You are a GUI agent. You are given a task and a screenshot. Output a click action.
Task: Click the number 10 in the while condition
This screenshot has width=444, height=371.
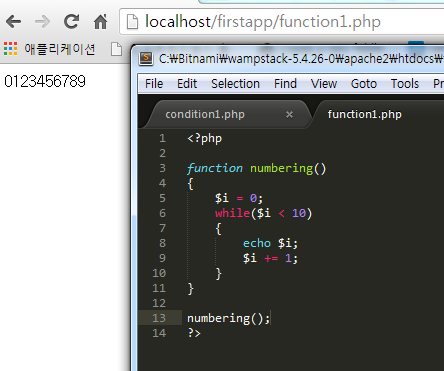[299, 213]
